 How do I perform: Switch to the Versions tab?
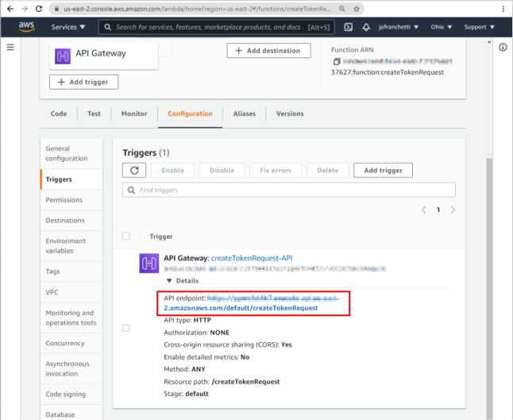pyautogui.click(x=290, y=114)
